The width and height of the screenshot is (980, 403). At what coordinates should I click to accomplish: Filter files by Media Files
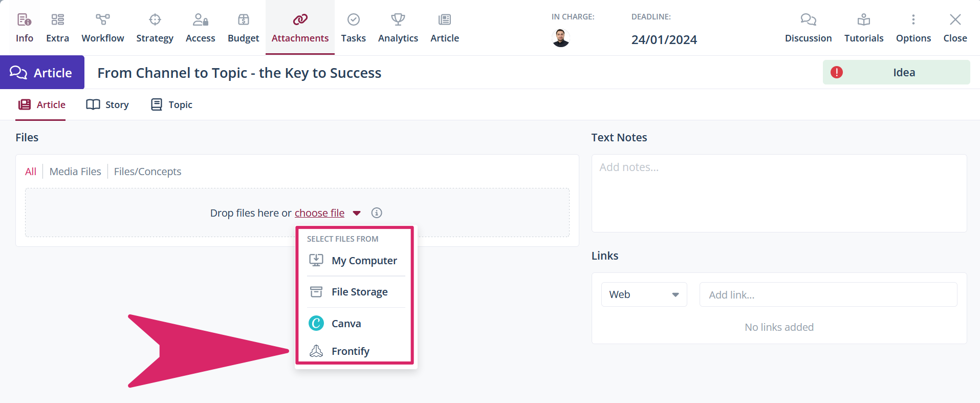coord(75,172)
